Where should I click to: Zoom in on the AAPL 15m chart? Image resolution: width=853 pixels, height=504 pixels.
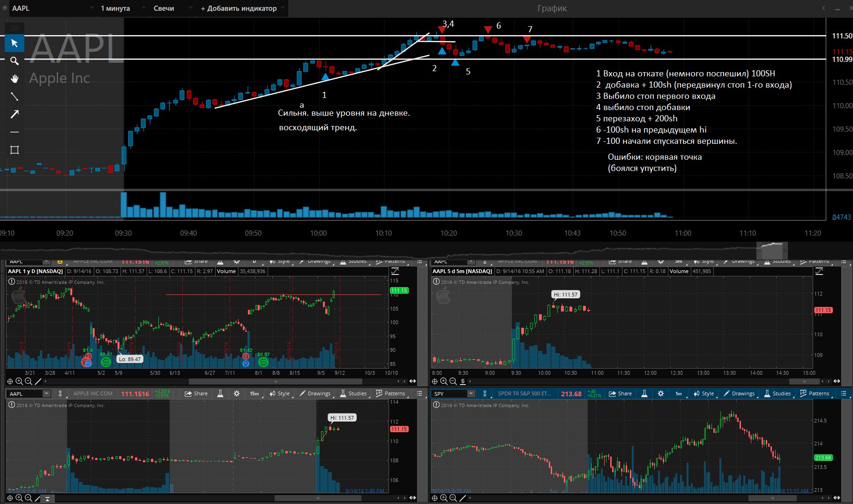click(x=19, y=498)
